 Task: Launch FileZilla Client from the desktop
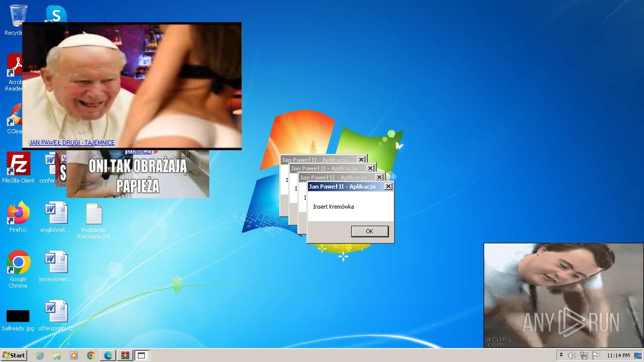coord(18,167)
